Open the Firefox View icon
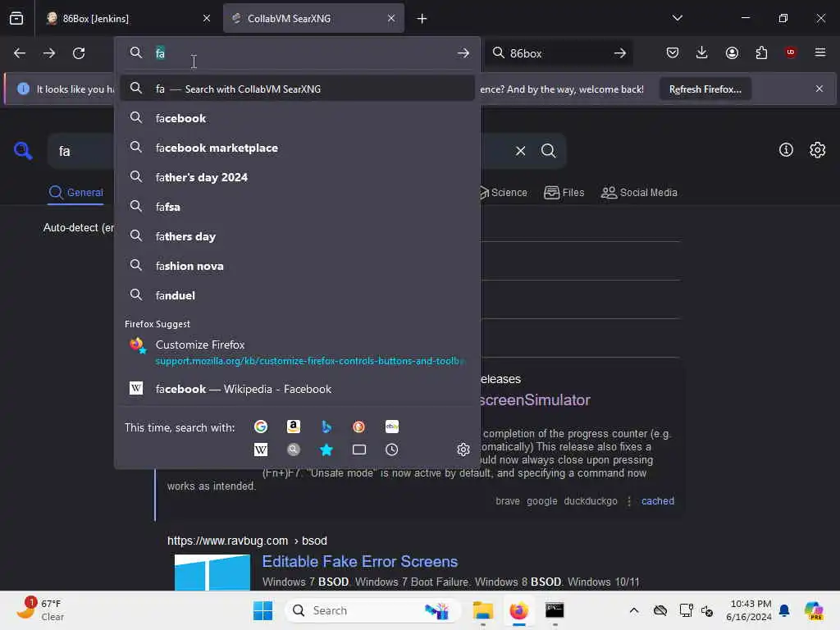Image resolution: width=840 pixels, height=630 pixels. (x=16, y=19)
